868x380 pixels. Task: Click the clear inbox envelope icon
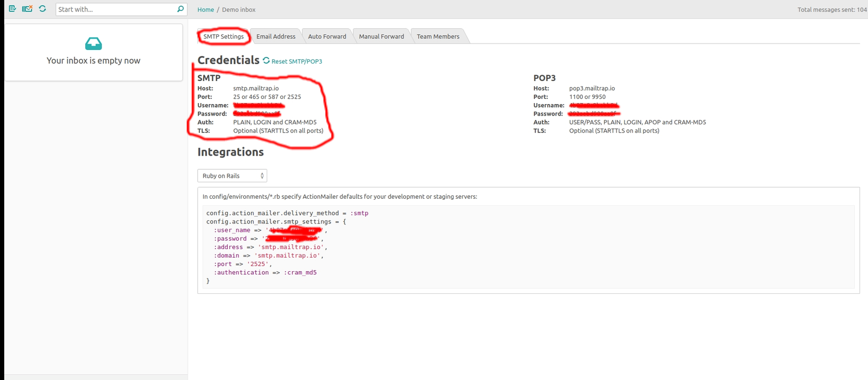pos(27,9)
